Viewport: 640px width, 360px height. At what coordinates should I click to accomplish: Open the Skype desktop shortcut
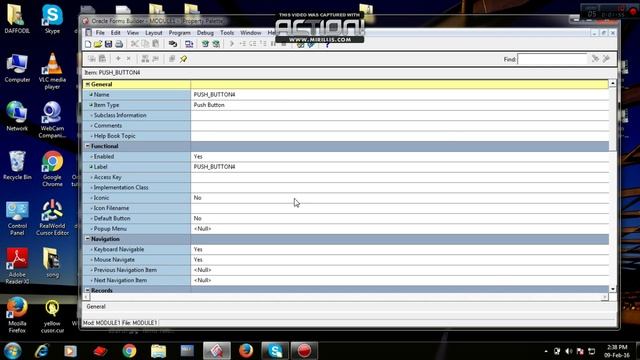pos(52,19)
